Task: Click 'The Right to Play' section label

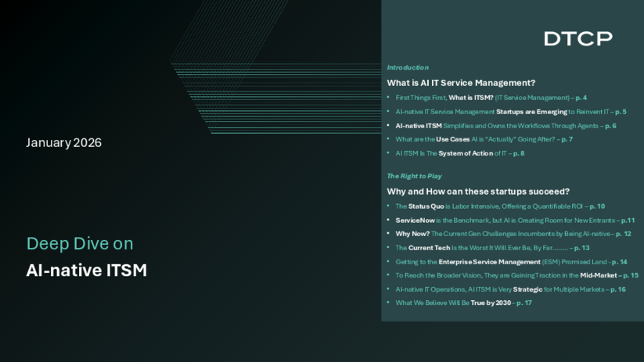Action: click(x=414, y=176)
